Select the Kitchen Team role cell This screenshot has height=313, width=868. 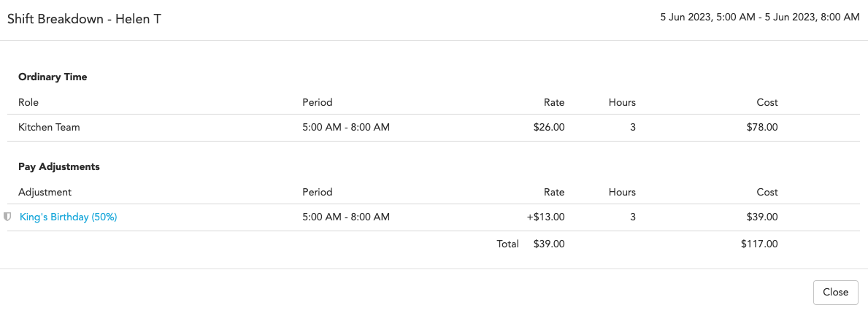[x=49, y=127]
